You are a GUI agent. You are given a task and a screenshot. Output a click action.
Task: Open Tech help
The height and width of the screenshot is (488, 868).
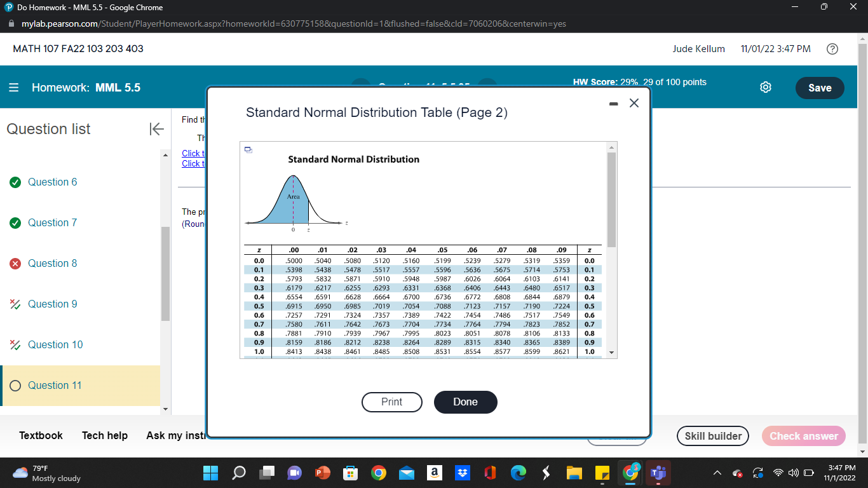click(104, 435)
